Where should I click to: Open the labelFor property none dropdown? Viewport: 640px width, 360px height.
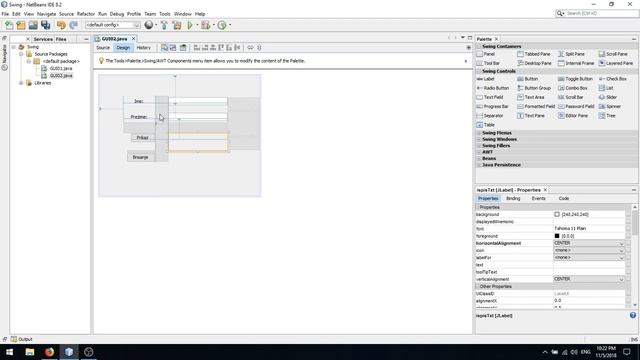[x=589, y=258]
